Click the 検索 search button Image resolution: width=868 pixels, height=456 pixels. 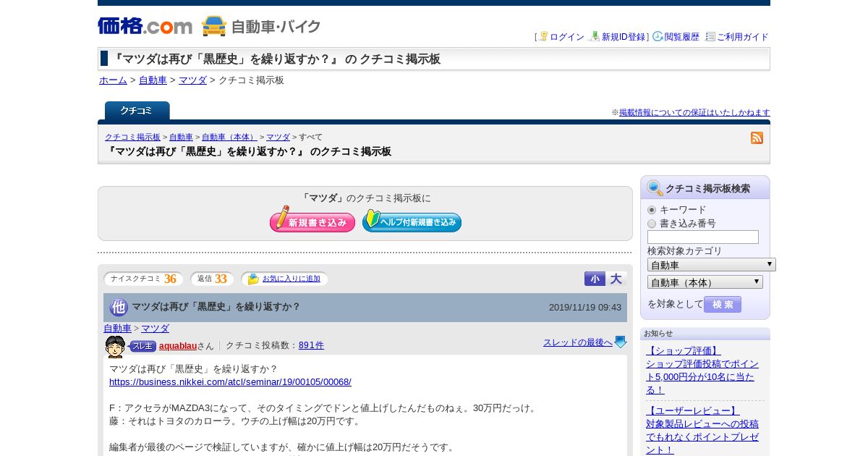coord(723,304)
